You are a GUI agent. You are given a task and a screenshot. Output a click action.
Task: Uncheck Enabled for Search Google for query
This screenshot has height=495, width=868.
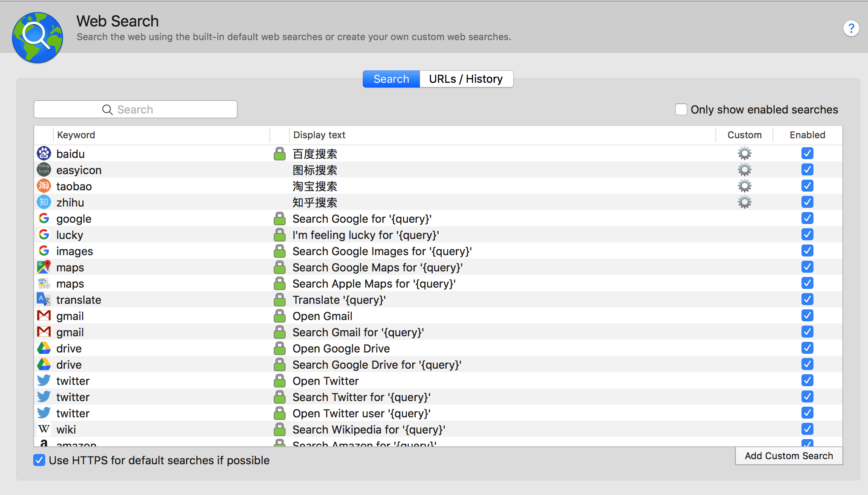click(807, 218)
